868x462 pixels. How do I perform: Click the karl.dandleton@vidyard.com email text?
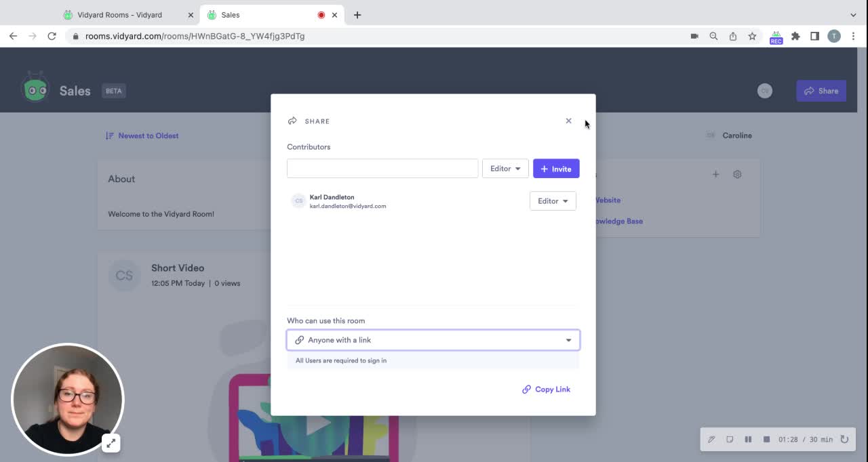point(348,206)
